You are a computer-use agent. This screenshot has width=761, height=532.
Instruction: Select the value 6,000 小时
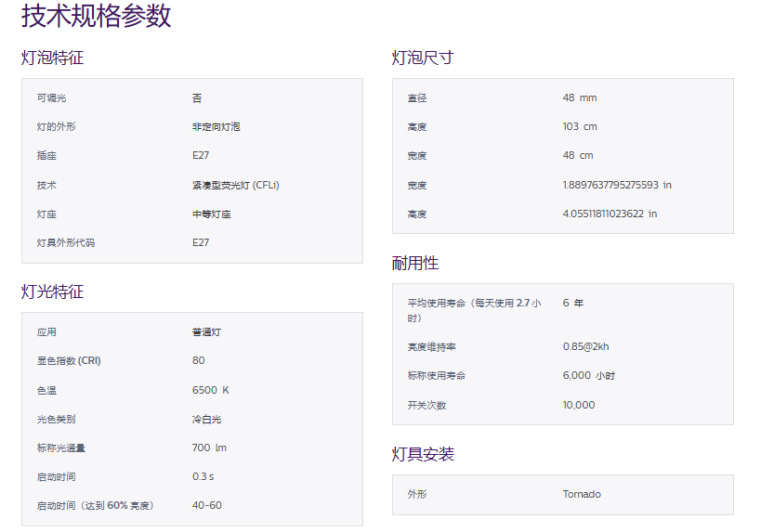click(589, 375)
